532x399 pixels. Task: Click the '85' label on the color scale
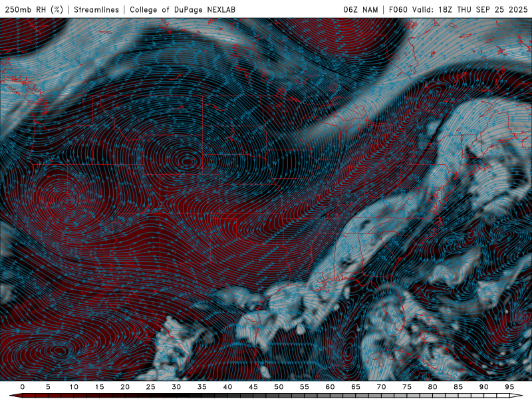click(458, 387)
